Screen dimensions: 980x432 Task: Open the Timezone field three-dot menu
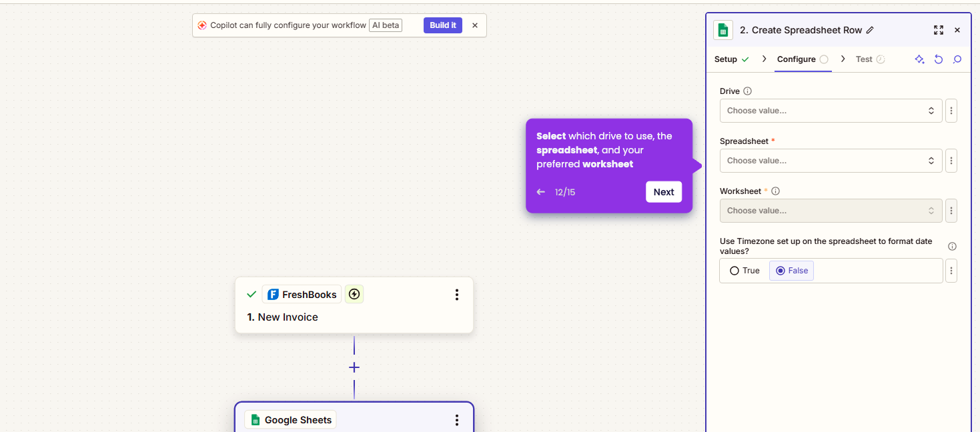point(951,271)
